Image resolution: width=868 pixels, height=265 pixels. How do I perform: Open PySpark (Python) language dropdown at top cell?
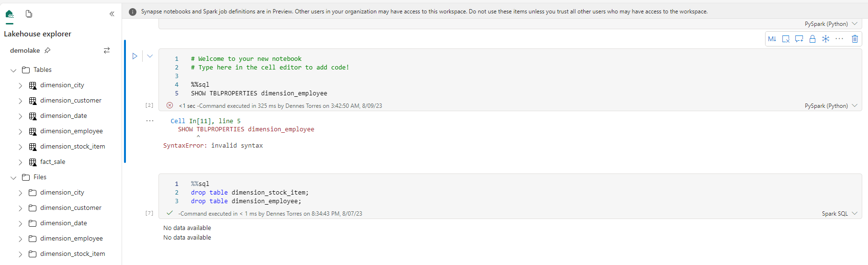click(831, 24)
